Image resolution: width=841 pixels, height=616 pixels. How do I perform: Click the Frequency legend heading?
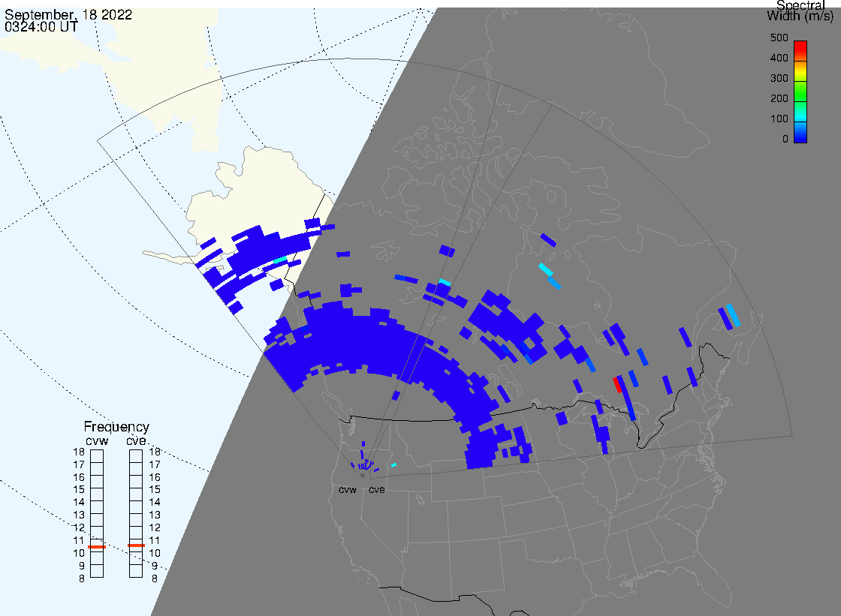(116, 427)
